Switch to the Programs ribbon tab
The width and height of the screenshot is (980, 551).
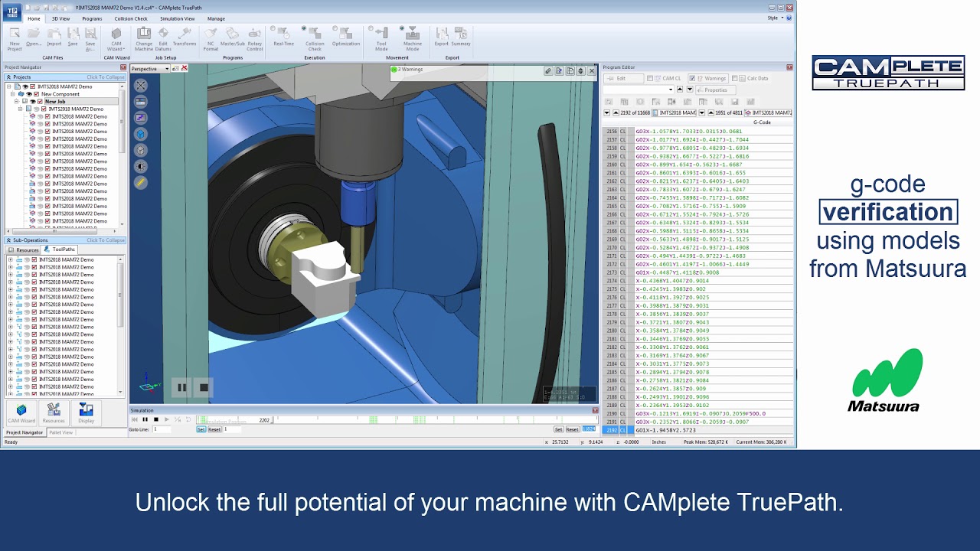(x=92, y=18)
